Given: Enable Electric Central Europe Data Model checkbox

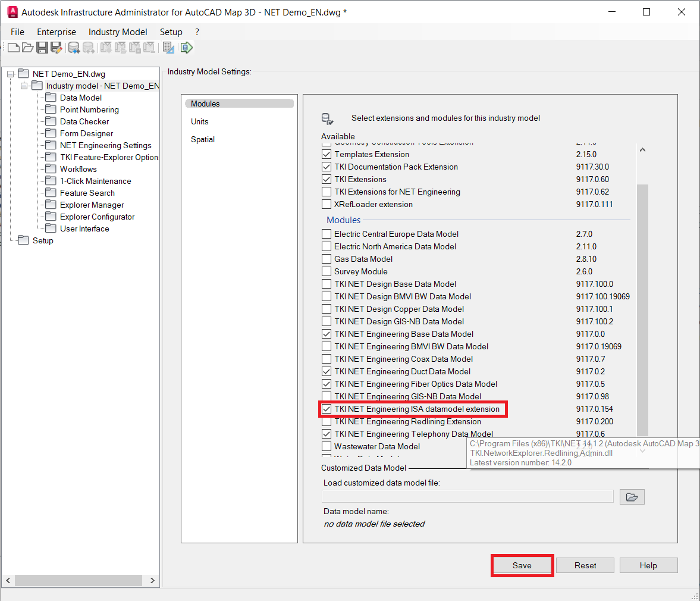Looking at the screenshot, I should (x=327, y=234).
